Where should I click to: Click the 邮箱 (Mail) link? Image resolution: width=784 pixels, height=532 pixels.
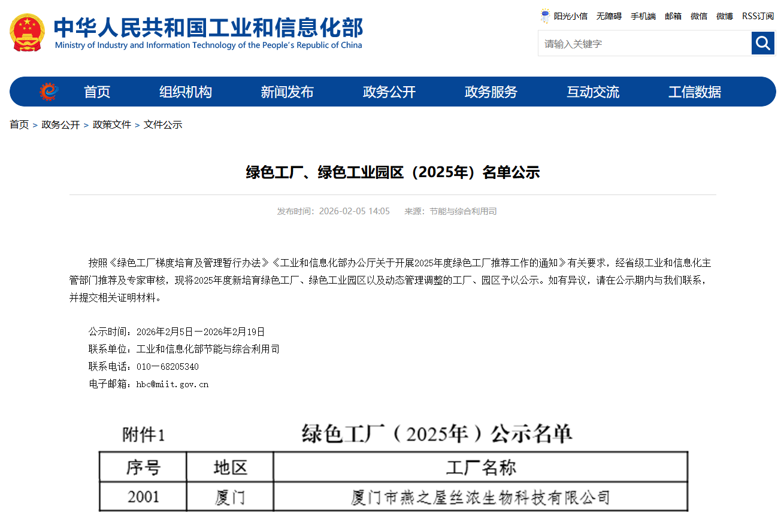(673, 16)
